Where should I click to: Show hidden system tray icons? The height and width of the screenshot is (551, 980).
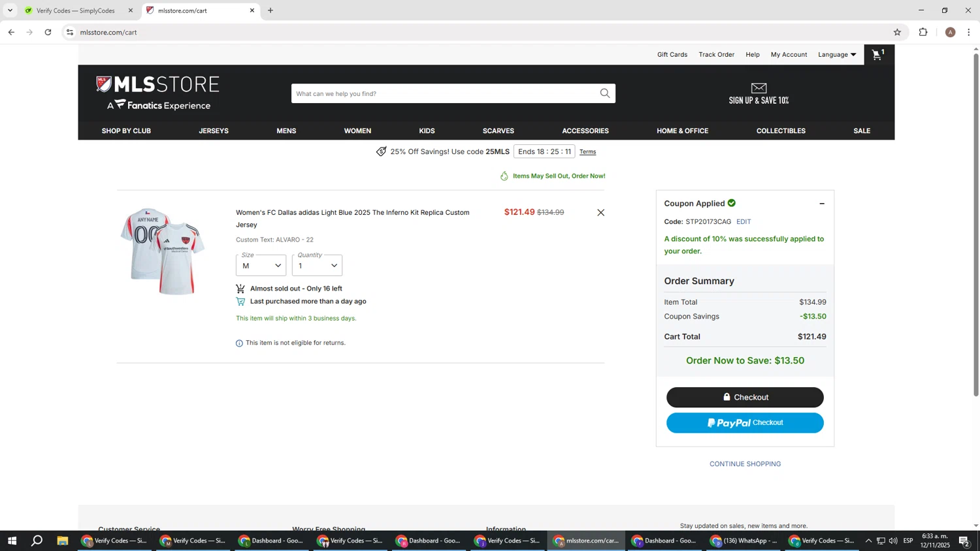(868, 541)
